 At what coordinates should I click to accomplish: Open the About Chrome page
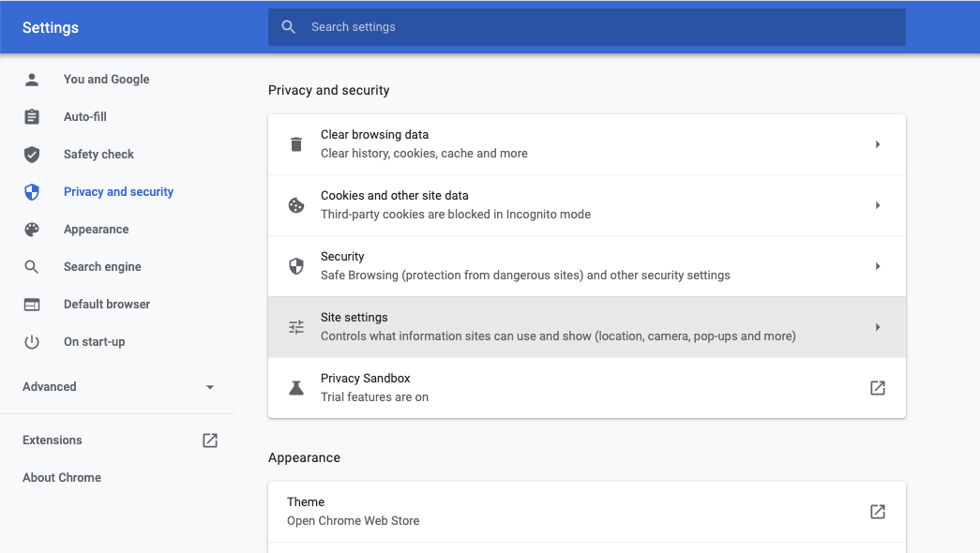click(62, 477)
